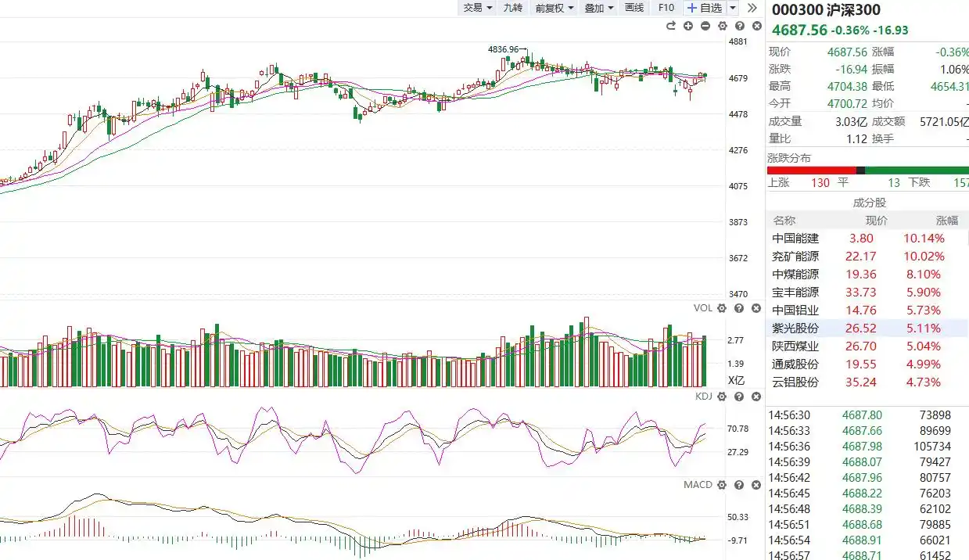Open MACD indicator settings gear
The width and height of the screenshot is (969, 560).
(x=722, y=485)
